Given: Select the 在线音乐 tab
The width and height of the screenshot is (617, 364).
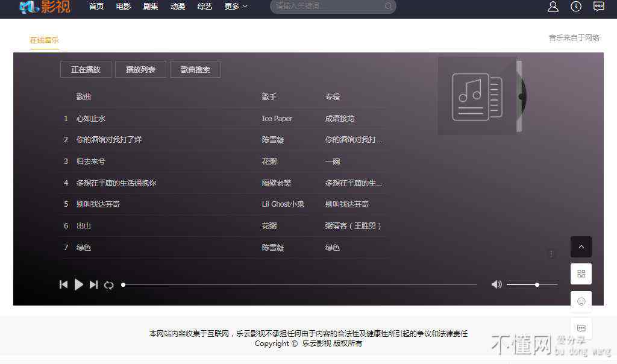Looking at the screenshot, I should coord(44,40).
